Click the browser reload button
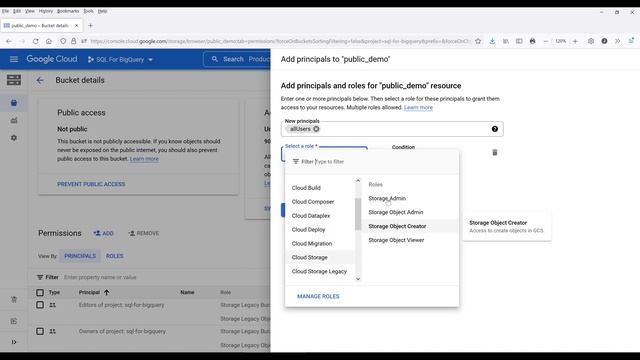Image resolution: width=640 pixels, height=360 pixels. point(36,41)
